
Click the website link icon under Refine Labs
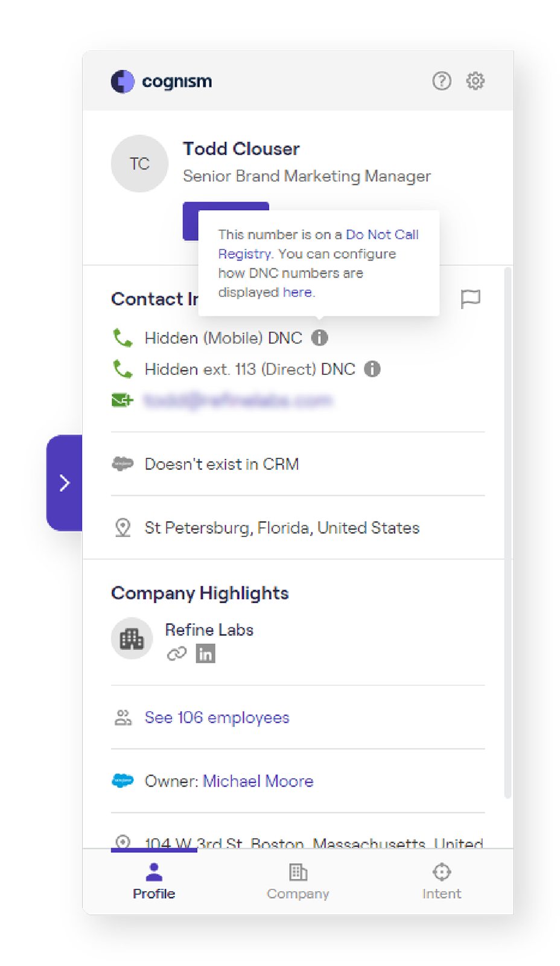[177, 653]
